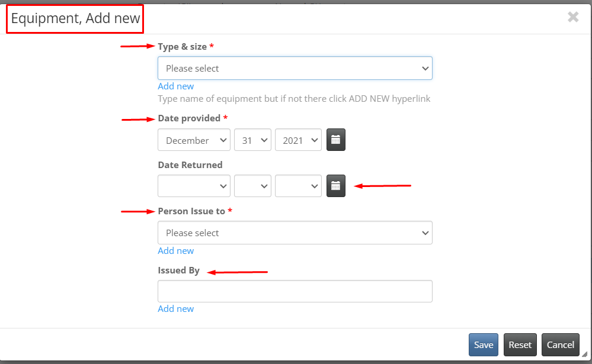Open the Date provided calendar picker
Viewport: 592px width, 364px height.
pos(335,140)
